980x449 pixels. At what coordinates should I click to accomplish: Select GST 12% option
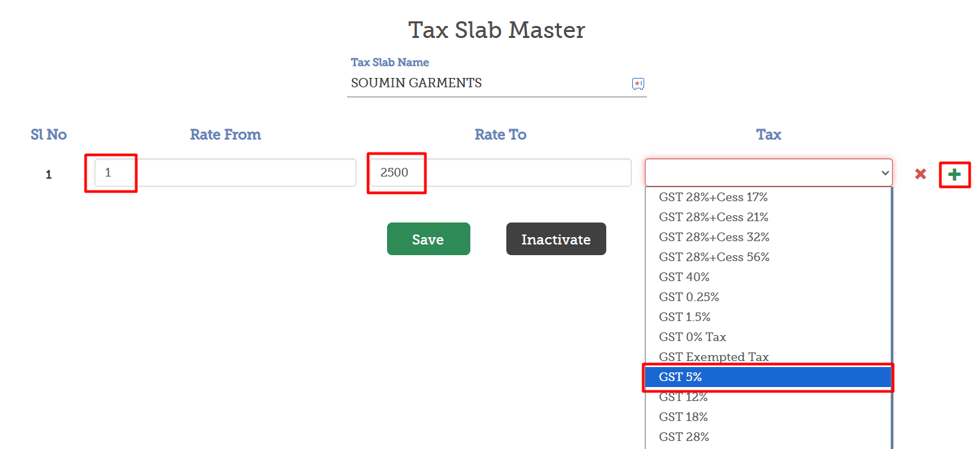click(x=767, y=397)
